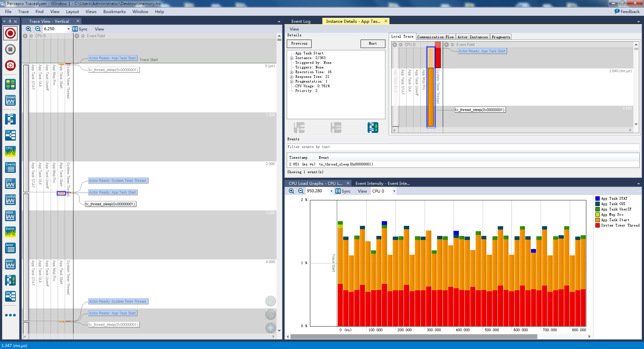Open the CF communication flow sidebar icon
The width and height of the screenshot is (644, 349).
pos(10,135)
